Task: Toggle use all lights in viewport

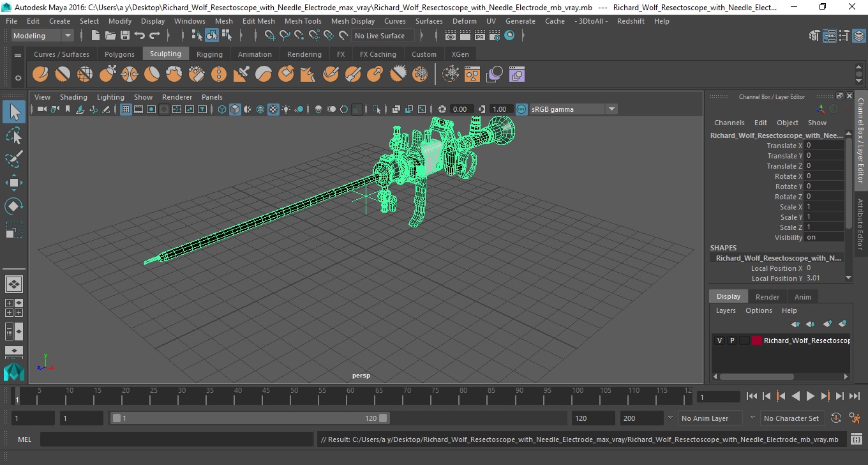Action: 286,109
